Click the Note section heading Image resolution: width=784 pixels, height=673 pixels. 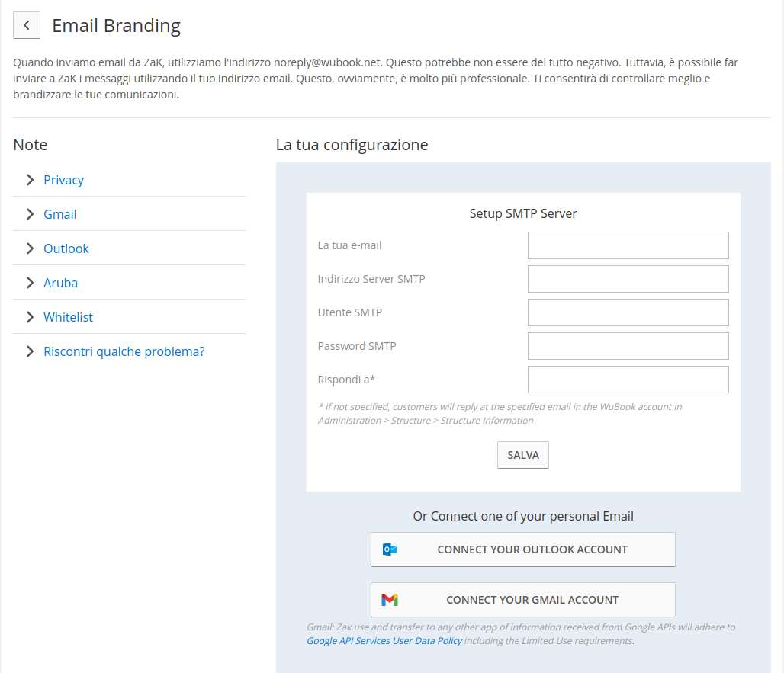(x=31, y=145)
